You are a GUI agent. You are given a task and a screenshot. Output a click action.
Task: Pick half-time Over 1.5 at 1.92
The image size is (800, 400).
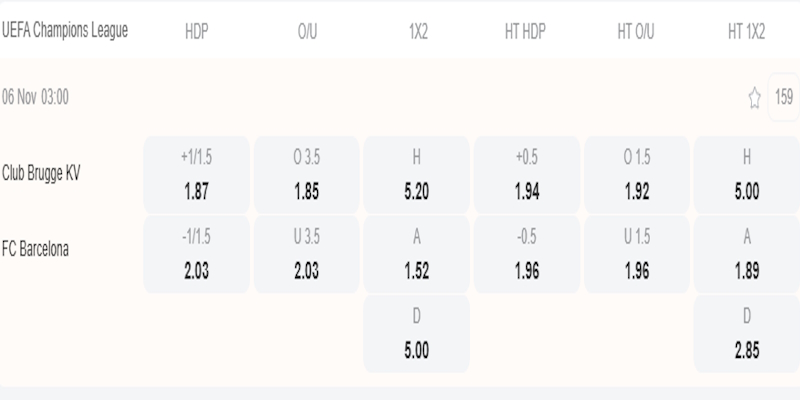[636, 174]
